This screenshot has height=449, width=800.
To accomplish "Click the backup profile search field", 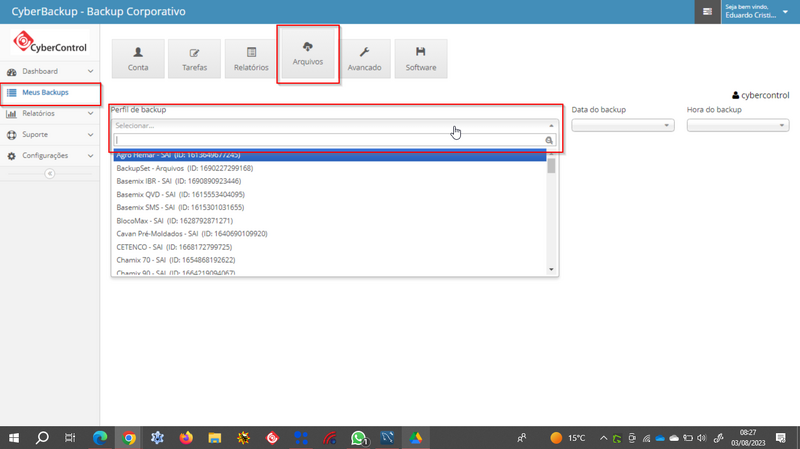I will point(329,140).
